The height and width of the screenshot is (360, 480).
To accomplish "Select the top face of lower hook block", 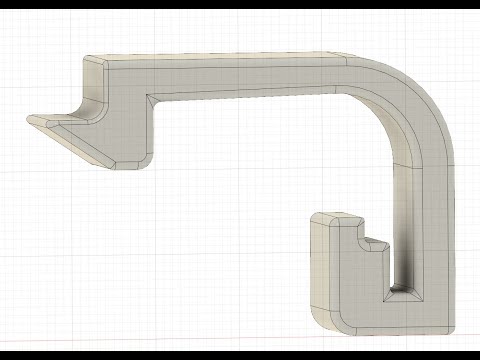I will (338, 218).
